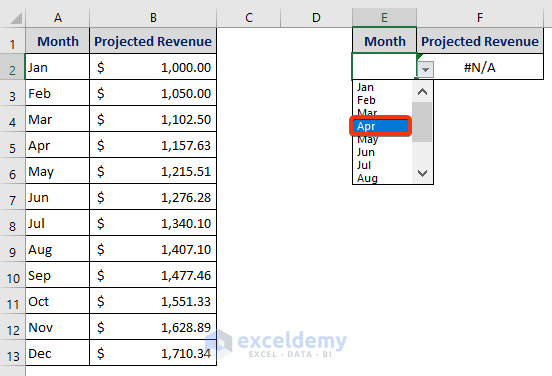The width and height of the screenshot is (552, 376).
Task: Select row 1 header
Action: pos(12,41)
